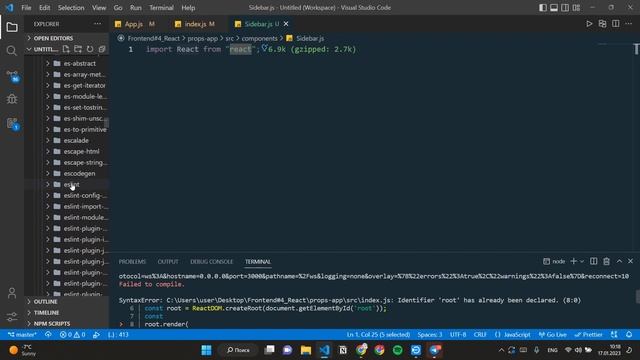Click the master branch in status bar
The height and width of the screenshot is (360, 640).
coord(22,335)
